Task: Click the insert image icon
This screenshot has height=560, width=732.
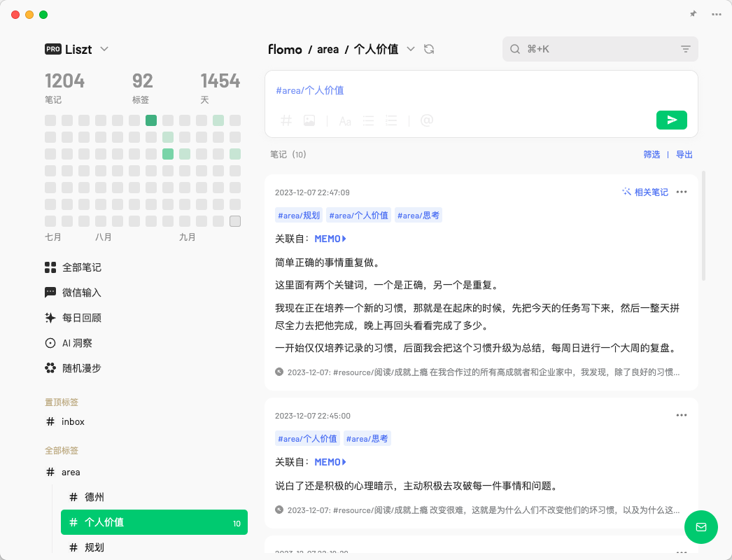Action: (309, 120)
